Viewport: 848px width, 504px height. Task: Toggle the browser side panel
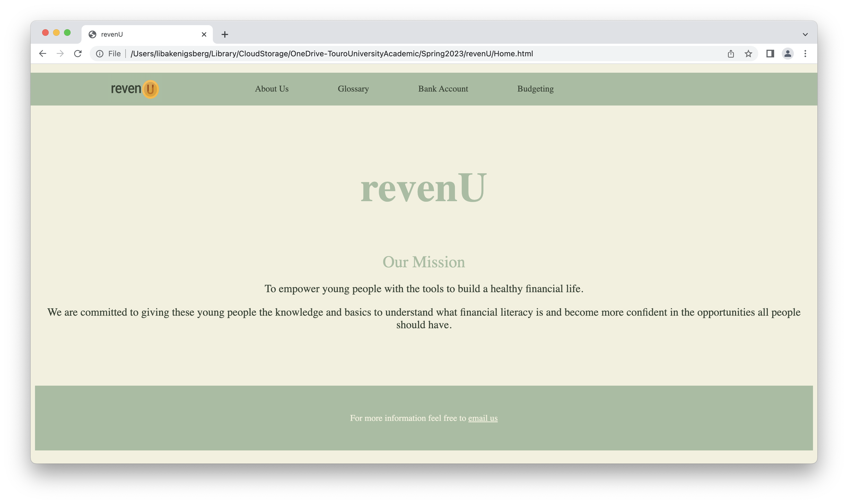(x=770, y=54)
